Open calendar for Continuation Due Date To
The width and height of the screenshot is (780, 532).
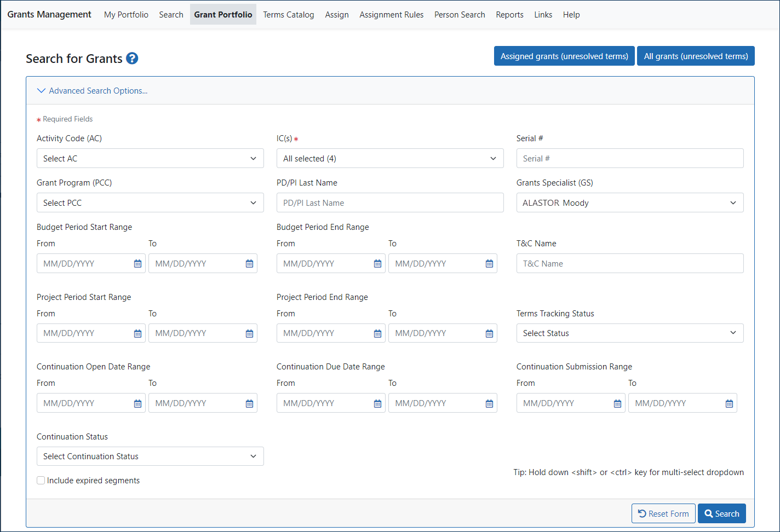(489, 403)
